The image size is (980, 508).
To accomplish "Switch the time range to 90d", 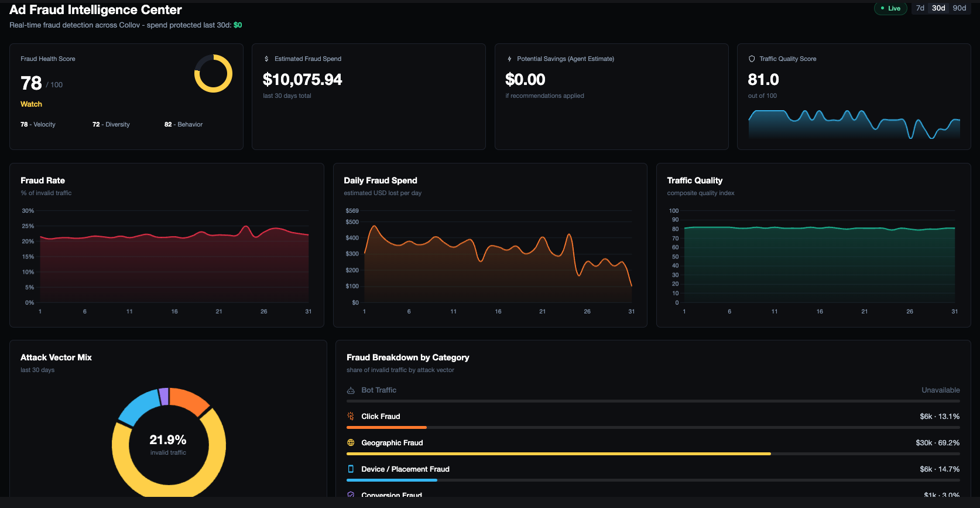I will coord(960,8).
